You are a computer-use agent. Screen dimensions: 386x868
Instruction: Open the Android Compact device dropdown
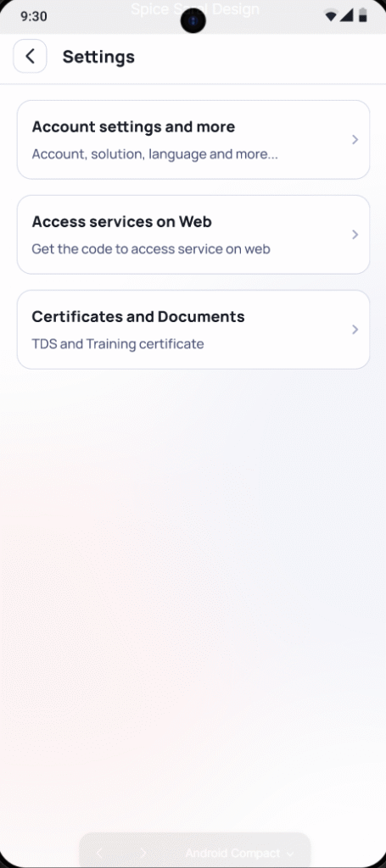[239, 853]
